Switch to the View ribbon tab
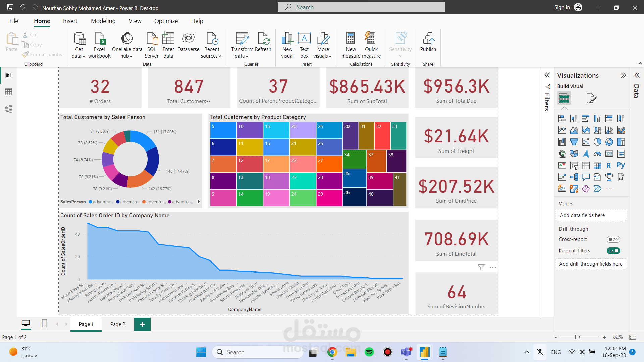 pyautogui.click(x=135, y=21)
